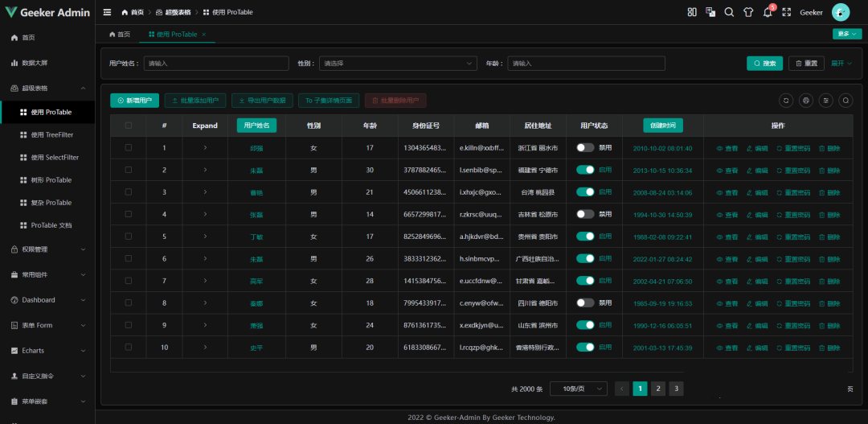Click the theme t-shirt icon in header
The image size is (868, 424).
tap(748, 12)
